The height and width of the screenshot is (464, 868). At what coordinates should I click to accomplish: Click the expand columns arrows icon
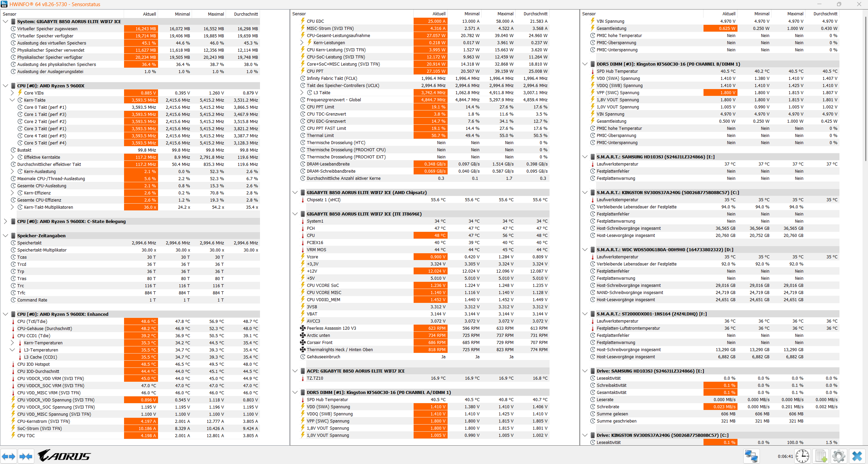coord(8,456)
